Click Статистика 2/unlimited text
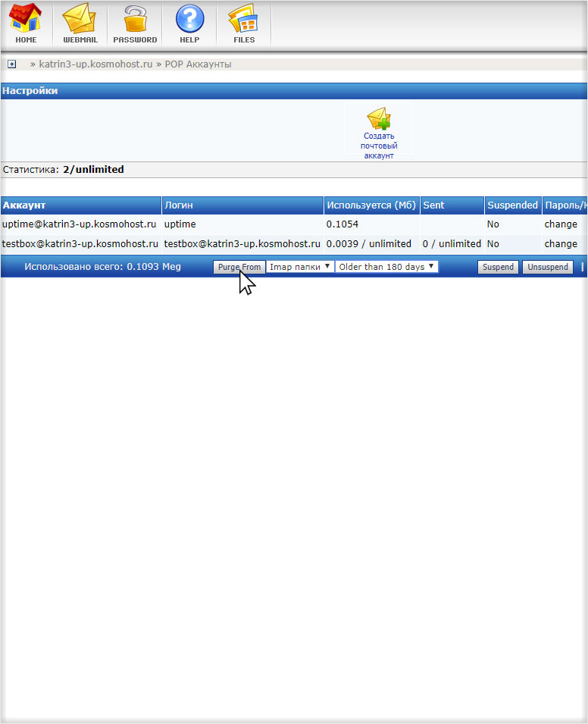Screen dimensions: 588x724 pos(63,170)
